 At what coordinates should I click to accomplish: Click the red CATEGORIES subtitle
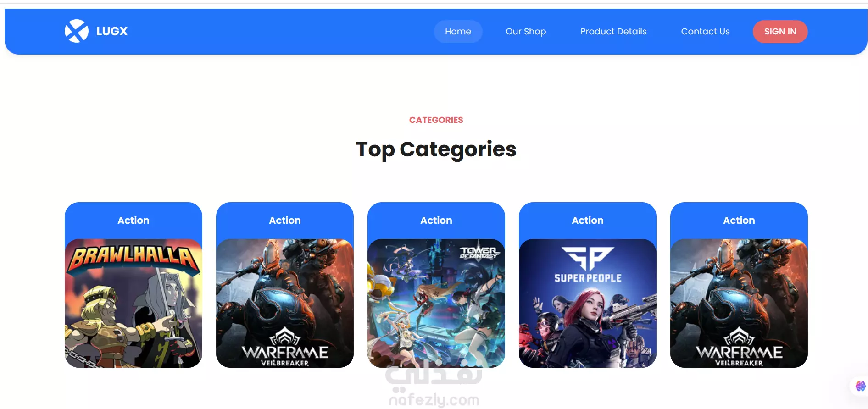coord(436,120)
